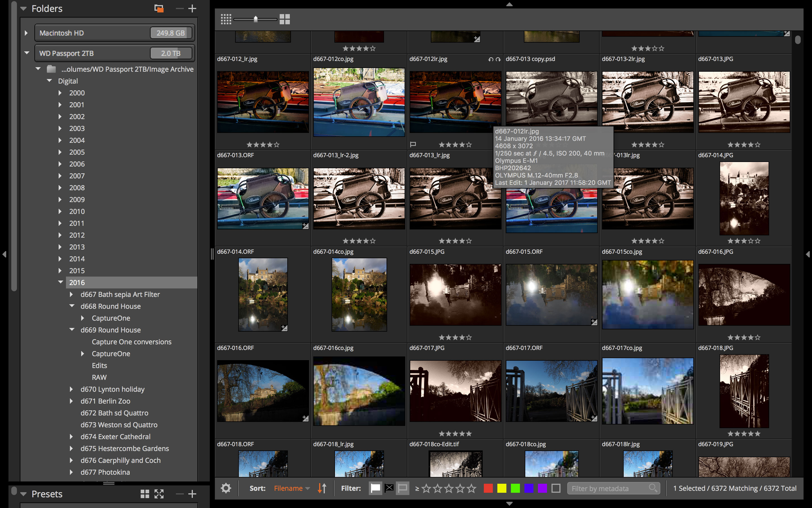Collapse the 2016 folder

pos(61,282)
